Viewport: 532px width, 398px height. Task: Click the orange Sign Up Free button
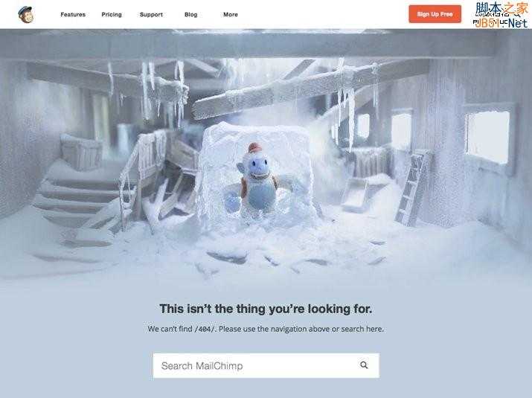435,14
